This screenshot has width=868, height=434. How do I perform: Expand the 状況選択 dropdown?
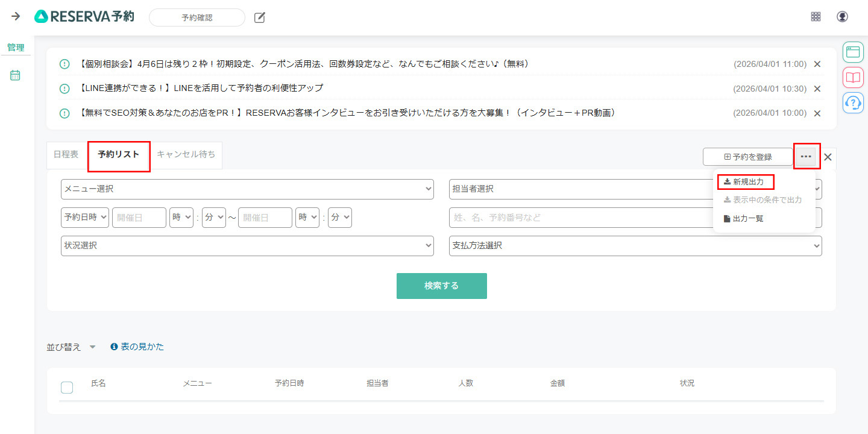pos(247,246)
